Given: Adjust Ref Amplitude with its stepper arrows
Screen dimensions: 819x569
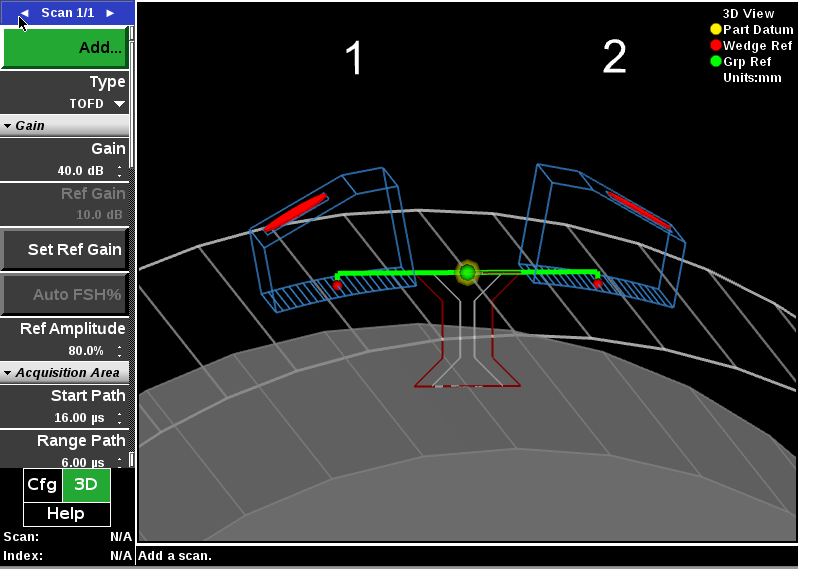Looking at the screenshot, I should [x=120, y=351].
